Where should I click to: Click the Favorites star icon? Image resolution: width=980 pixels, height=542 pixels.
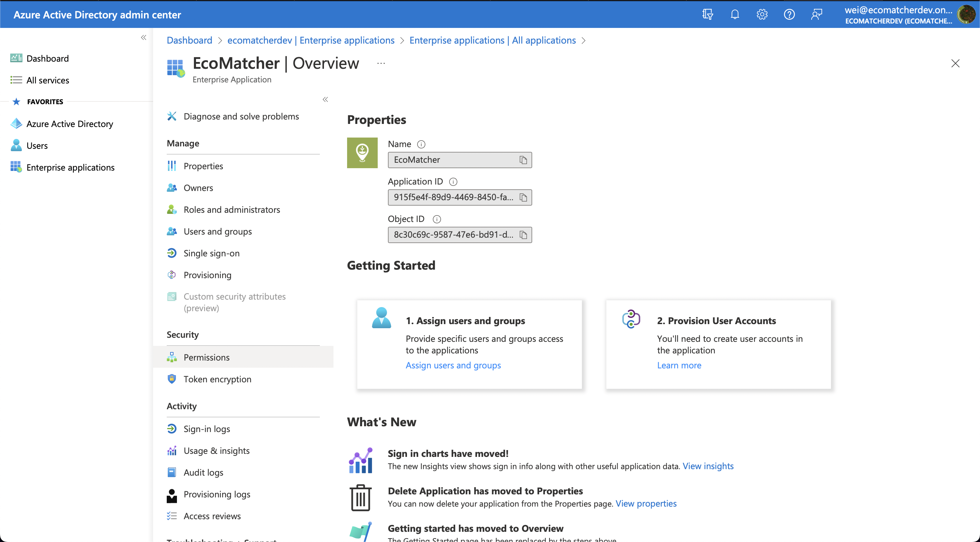point(16,101)
